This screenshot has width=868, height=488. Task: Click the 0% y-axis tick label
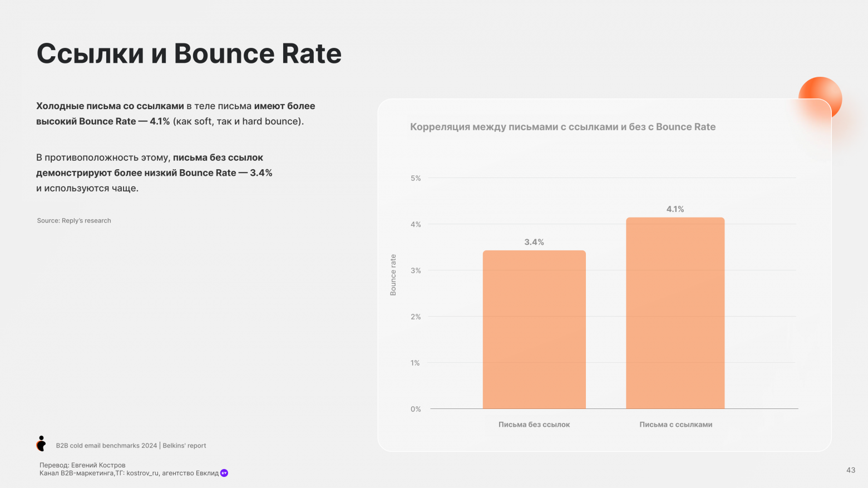416,409
